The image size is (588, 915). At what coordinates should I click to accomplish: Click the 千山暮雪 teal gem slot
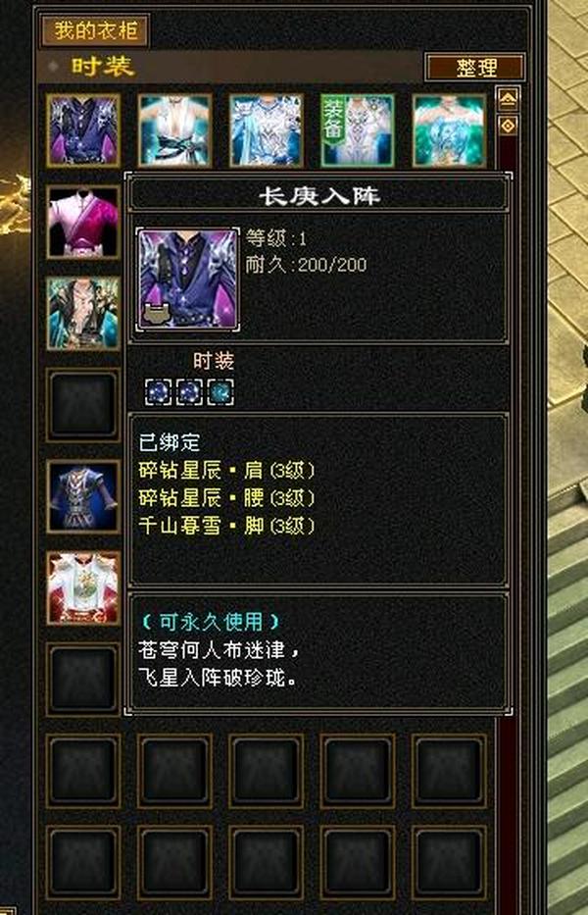pos(220,392)
